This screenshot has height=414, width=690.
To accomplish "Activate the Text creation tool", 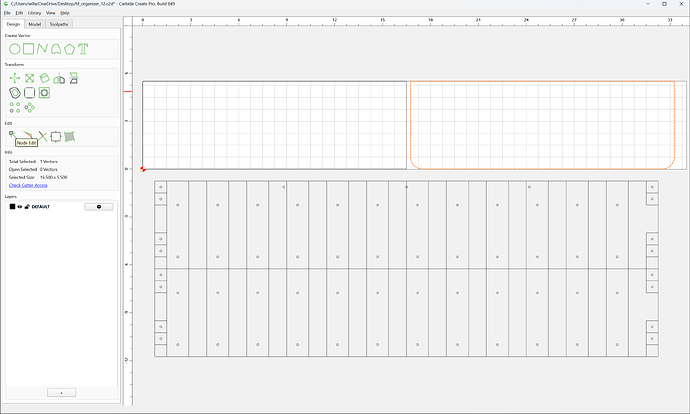I will coord(83,49).
